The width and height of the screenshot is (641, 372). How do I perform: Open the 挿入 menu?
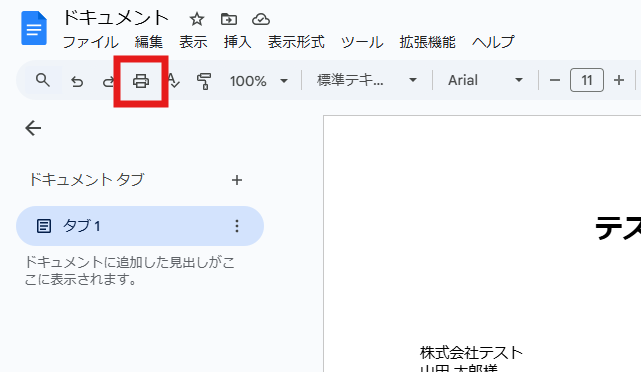pos(237,42)
